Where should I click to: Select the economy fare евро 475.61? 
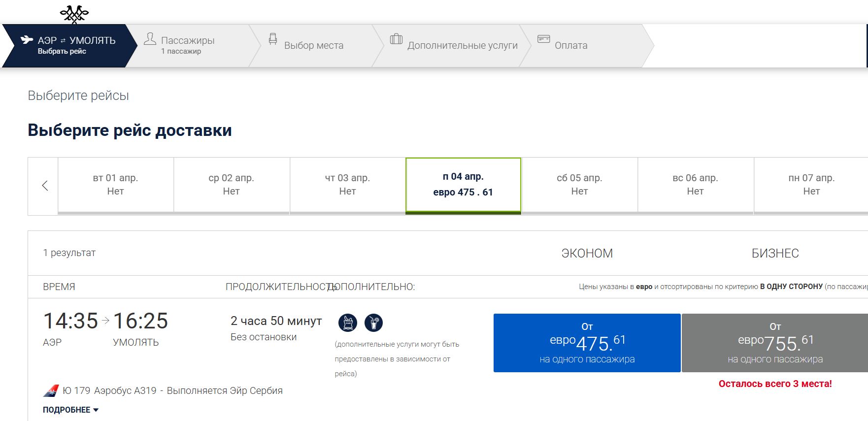pyautogui.click(x=587, y=343)
